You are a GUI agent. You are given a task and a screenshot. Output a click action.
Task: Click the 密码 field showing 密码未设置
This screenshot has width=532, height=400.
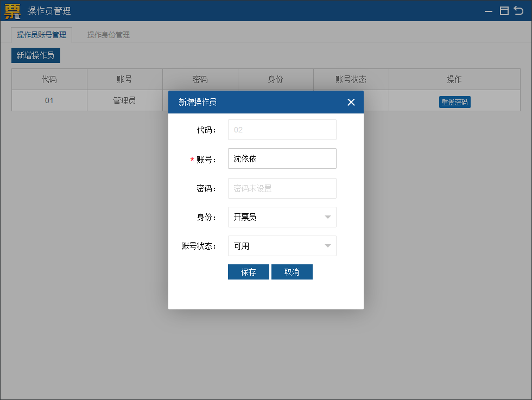282,188
